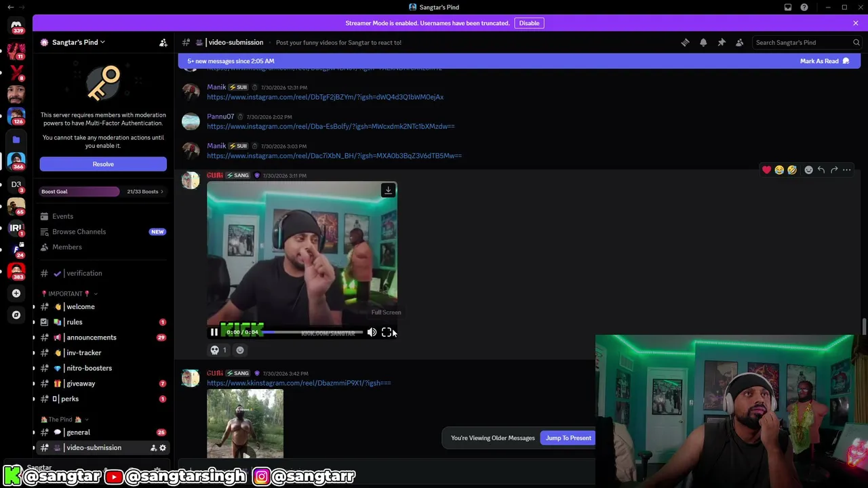
Task: Click the search magnifier icon
Action: (856, 42)
